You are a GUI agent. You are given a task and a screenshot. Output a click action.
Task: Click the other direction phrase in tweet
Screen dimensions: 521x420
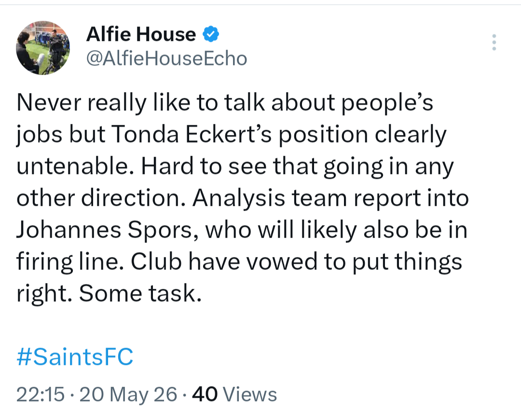point(101,198)
